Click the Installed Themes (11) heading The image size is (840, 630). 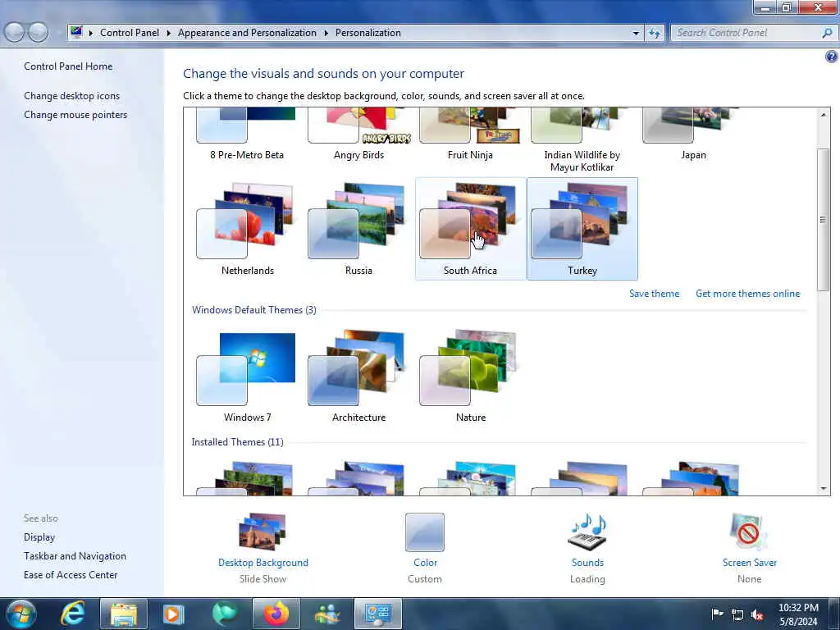click(237, 442)
